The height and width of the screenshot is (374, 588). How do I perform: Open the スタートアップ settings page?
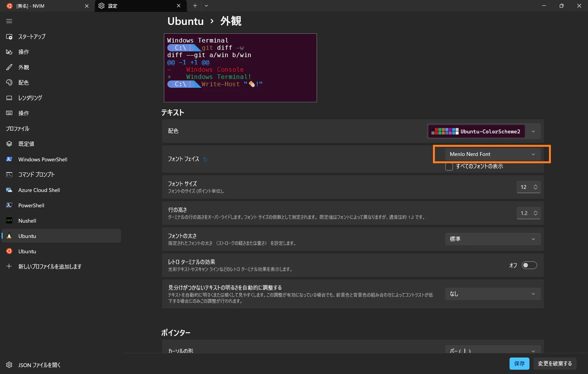(61, 37)
